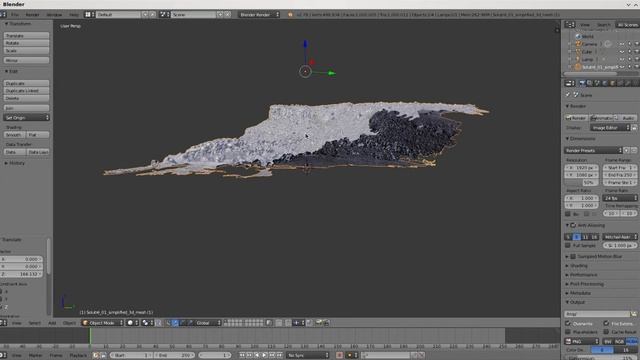Image resolution: width=640 pixels, height=360 pixels.
Task: Enable the Sampled Motion Blur checkbox
Action: click(573, 256)
